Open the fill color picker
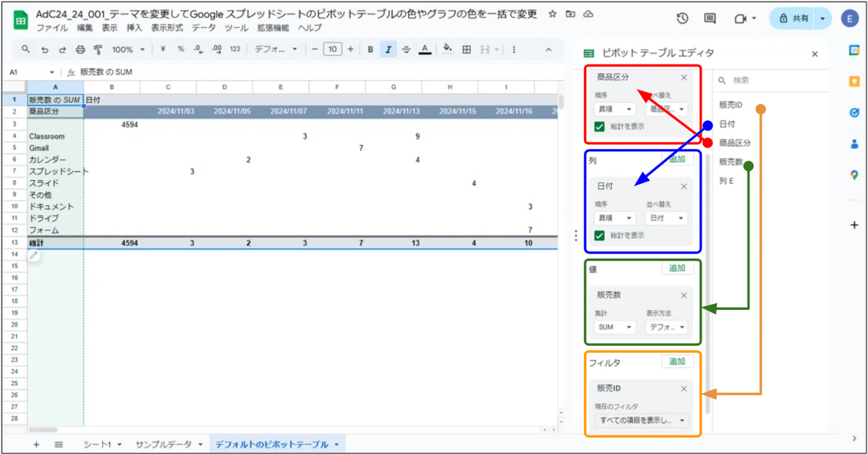Viewport: 868px width, 454px height. [x=448, y=49]
